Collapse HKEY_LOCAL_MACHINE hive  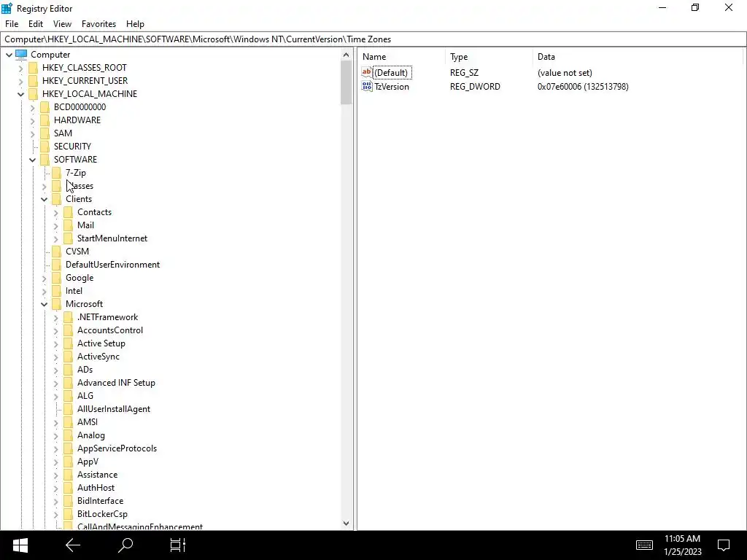[20, 94]
